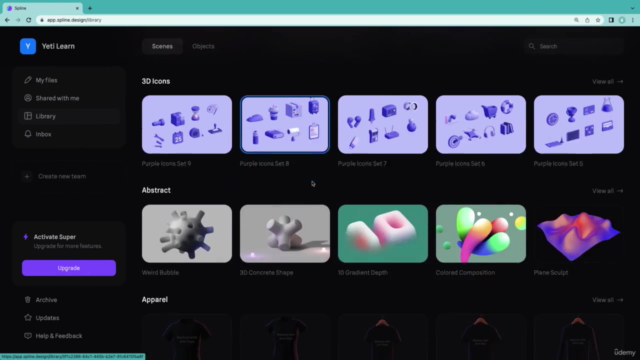Click View all for Abstract

coord(607,191)
